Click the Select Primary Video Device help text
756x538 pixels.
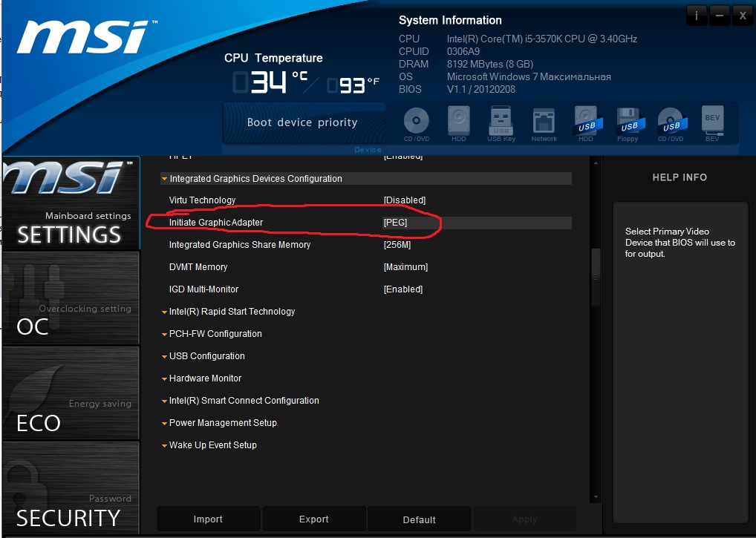pos(680,242)
